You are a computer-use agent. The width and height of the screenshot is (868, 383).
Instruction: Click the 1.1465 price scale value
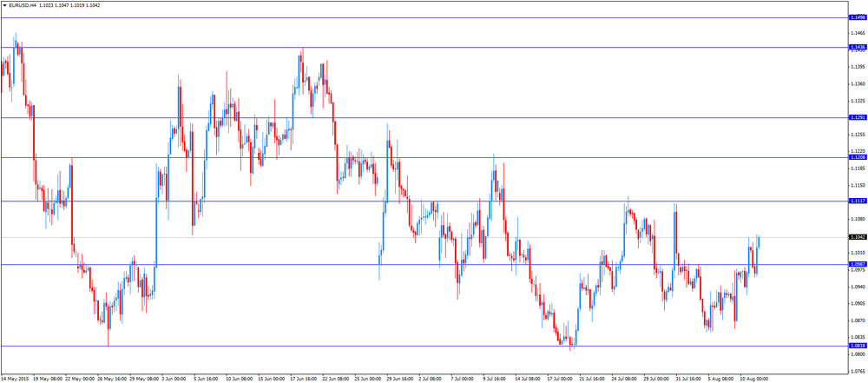[x=858, y=33]
